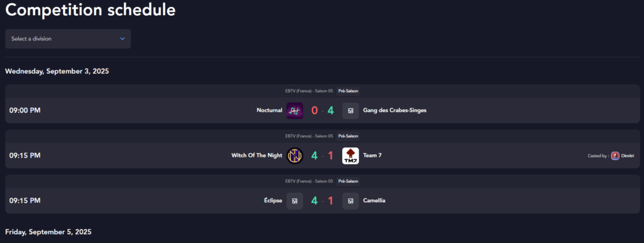The width and height of the screenshot is (644, 243).
Task: Click the Nocturnal team logo
Action: [294, 111]
